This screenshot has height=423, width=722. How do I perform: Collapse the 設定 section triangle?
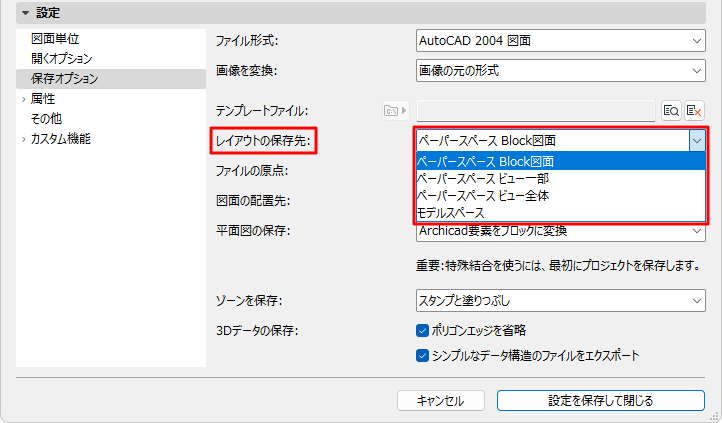pos(26,13)
